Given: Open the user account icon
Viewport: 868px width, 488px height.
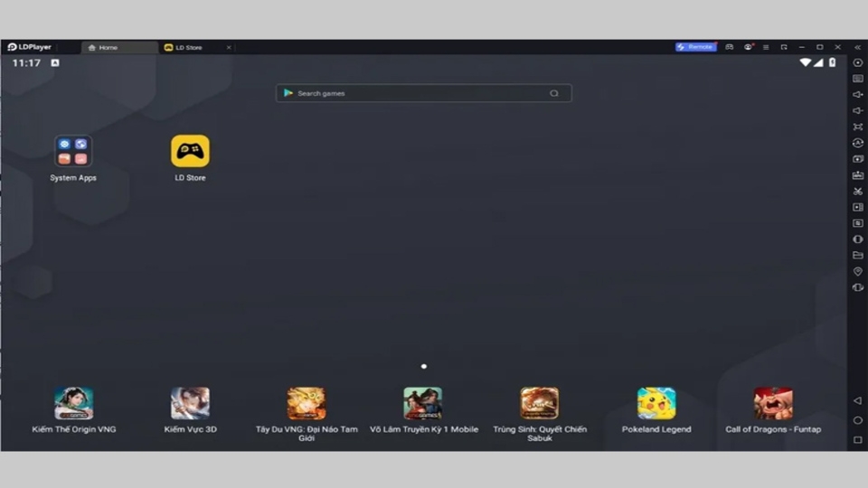Looking at the screenshot, I should 748,47.
